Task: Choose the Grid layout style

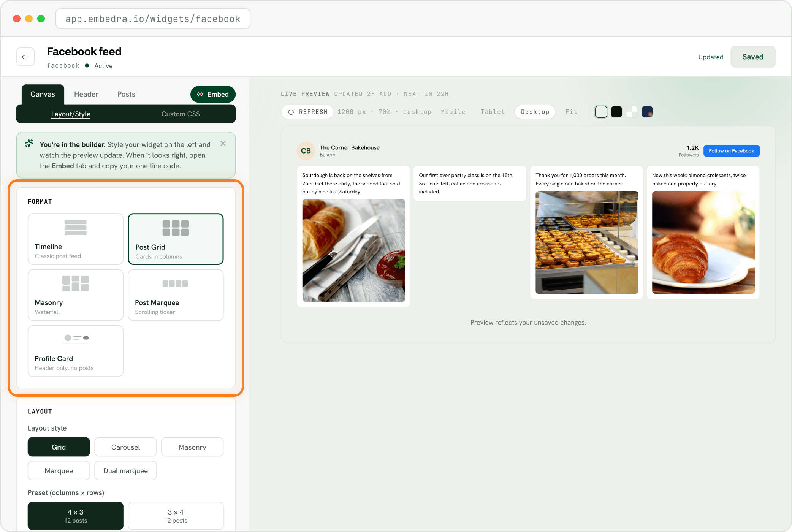Action: tap(59, 447)
